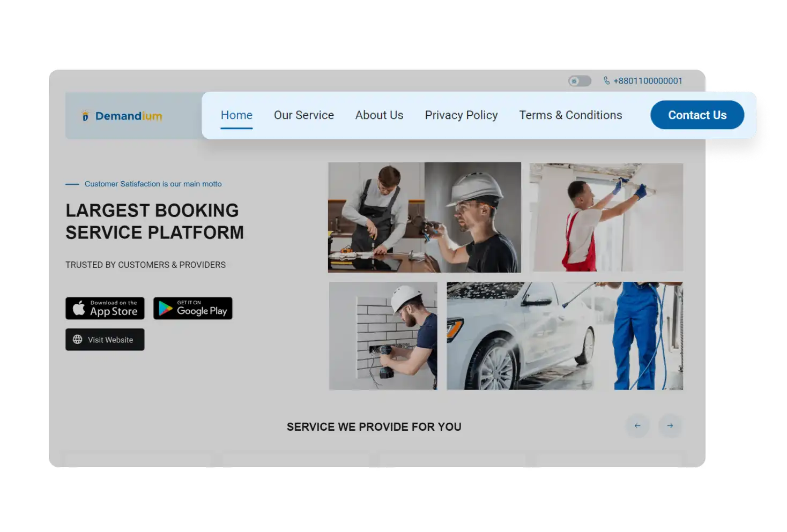This screenshot has height=532, width=787.
Task: Call the number +8801100000001
Action: tap(648, 81)
